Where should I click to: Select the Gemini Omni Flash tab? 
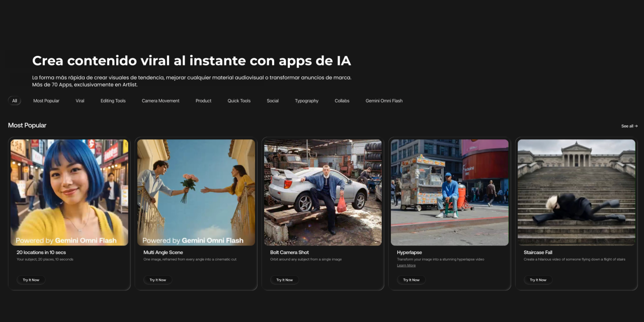(x=384, y=101)
